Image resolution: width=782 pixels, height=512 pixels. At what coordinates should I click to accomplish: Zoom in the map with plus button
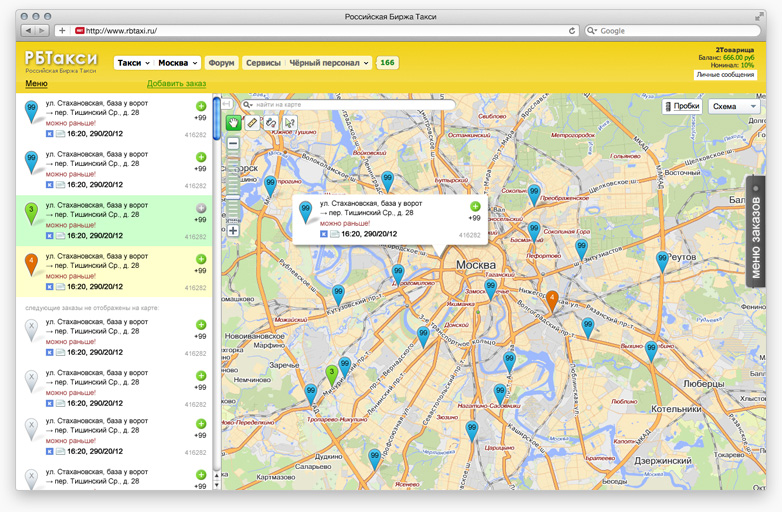pyautogui.click(x=233, y=230)
